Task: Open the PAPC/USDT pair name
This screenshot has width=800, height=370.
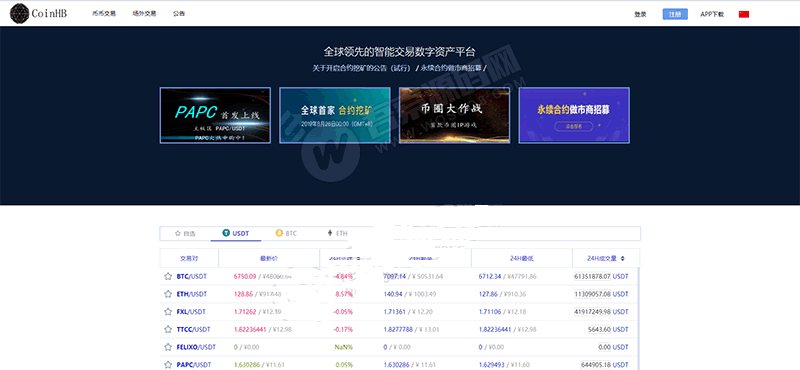Action: pyautogui.click(x=193, y=364)
